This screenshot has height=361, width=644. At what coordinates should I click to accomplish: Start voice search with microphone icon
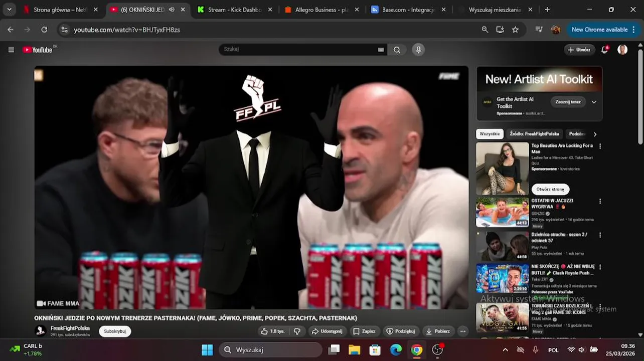pos(418,50)
